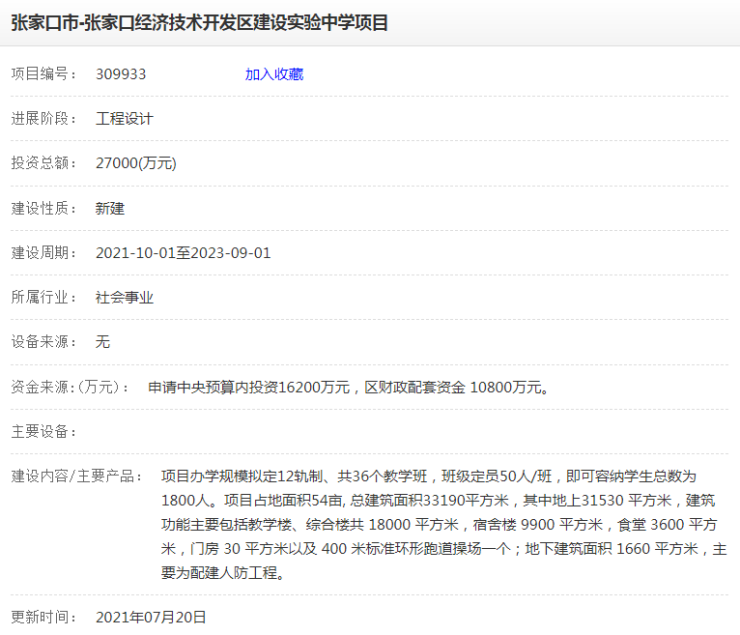Screen dimensions: 740x635
Task: Select project number 309933
Action: tap(121, 74)
